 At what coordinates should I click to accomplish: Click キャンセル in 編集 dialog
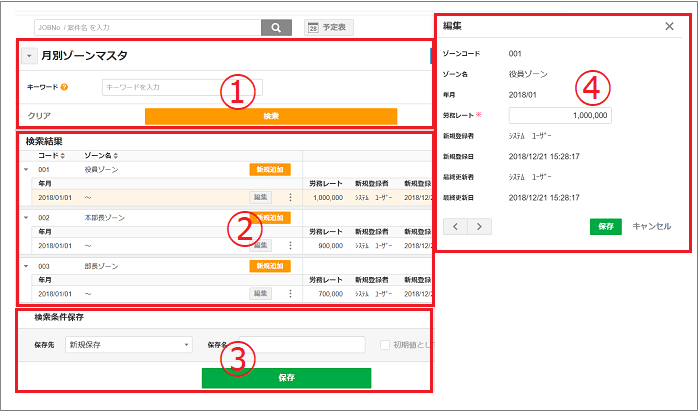click(x=652, y=226)
